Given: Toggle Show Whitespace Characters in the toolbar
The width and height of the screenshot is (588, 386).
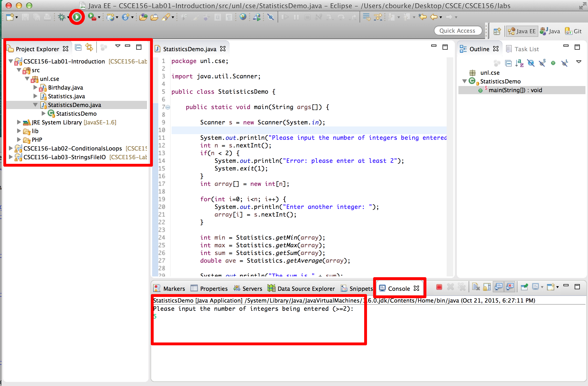Looking at the screenshot, I should tap(229, 17).
